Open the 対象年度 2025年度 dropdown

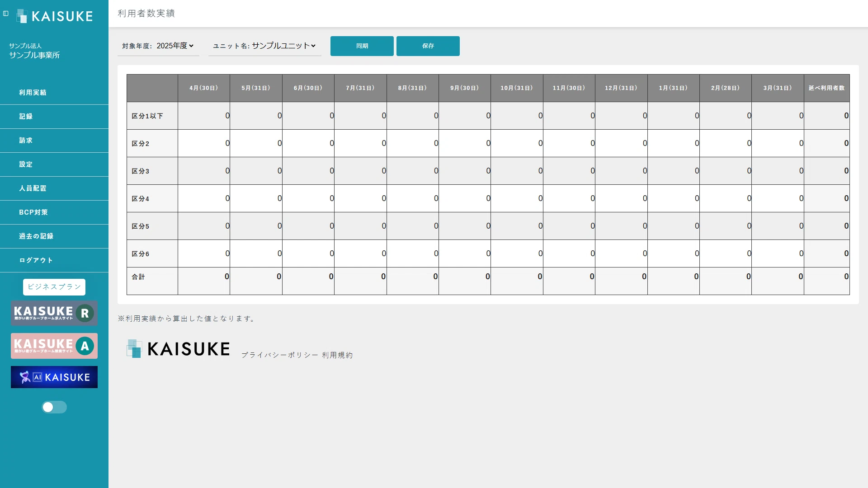[158, 46]
